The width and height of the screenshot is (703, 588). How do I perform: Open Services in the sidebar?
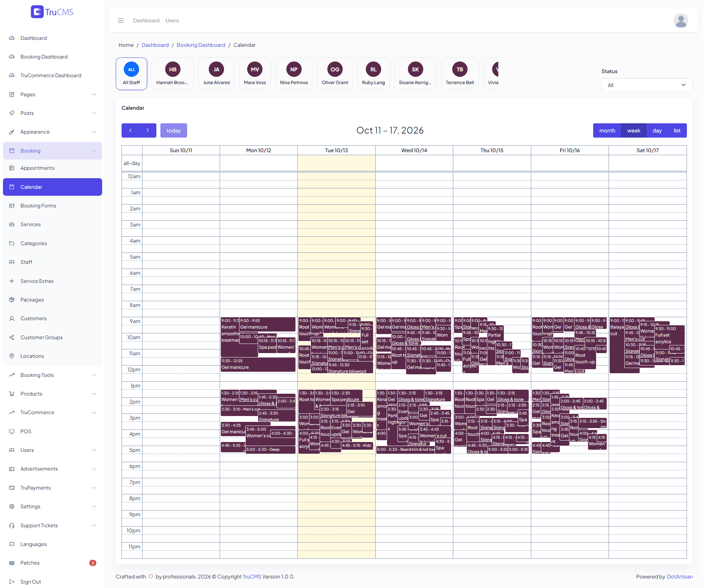pyautogui.click(x=52, y=224)
